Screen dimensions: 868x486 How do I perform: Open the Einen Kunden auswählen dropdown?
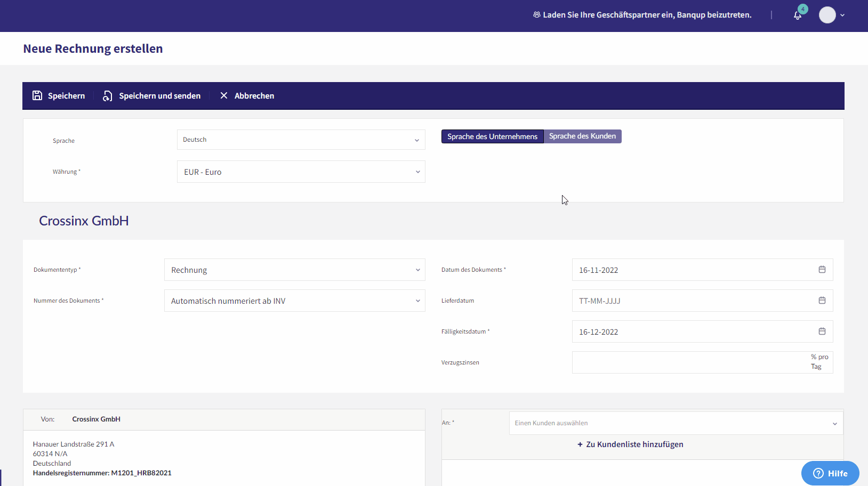[676, 423]
